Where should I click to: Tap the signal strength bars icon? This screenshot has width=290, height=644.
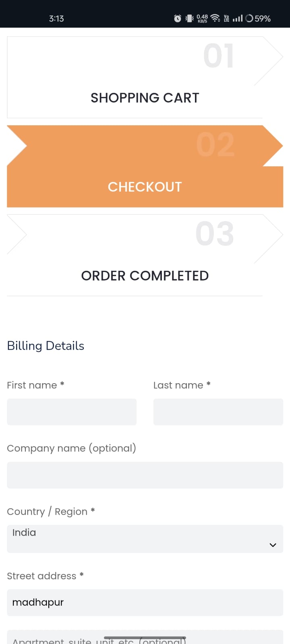click(238, 19)
